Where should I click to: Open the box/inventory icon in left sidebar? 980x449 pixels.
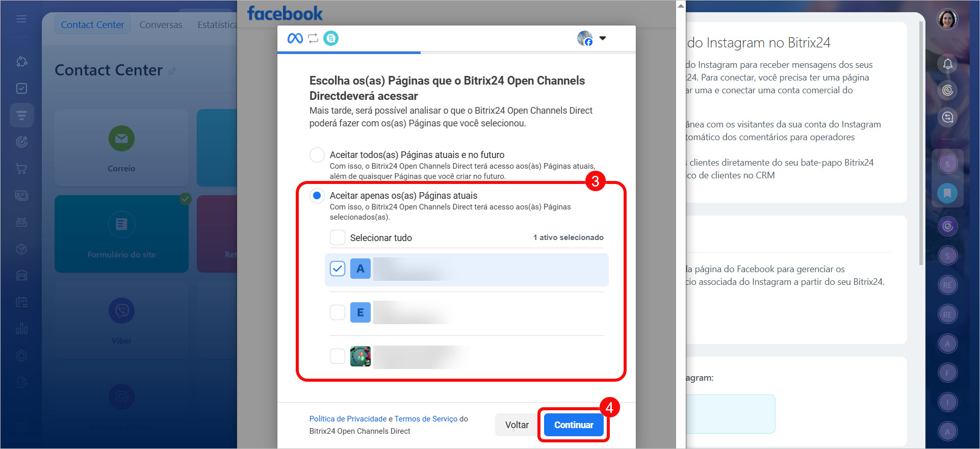[21, 249]
